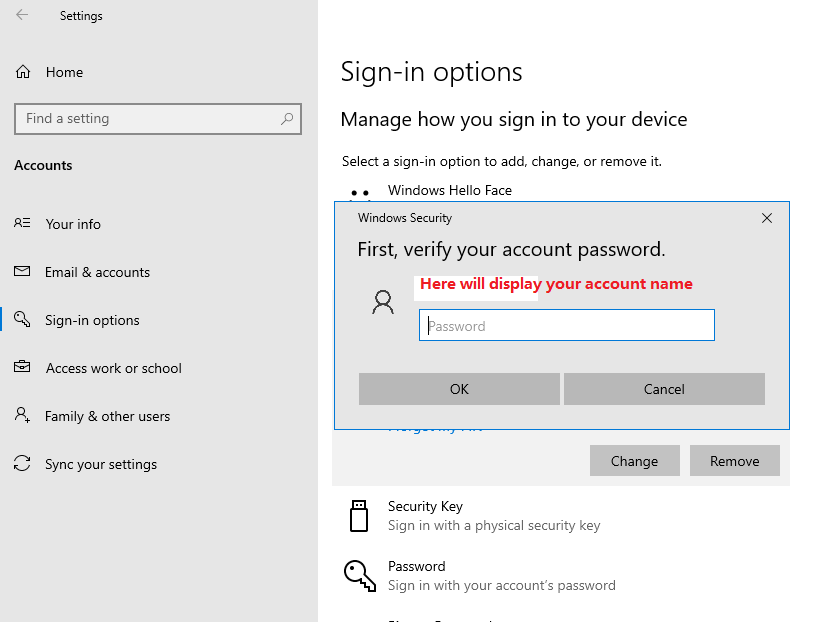The width and height of the screenshot is (820, 622).
Task: Click the Your info person-card icon
Action: coord(22,223)
